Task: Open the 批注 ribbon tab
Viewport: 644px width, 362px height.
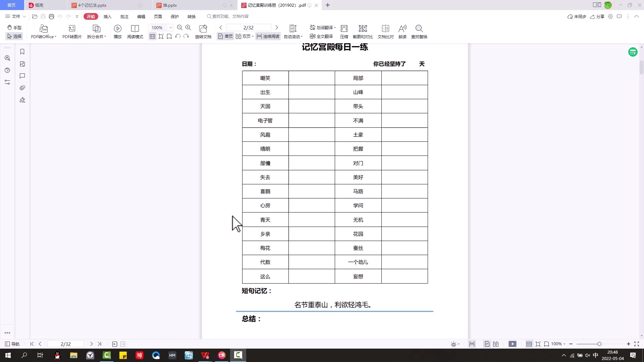Action: click(x=124, y=16)
